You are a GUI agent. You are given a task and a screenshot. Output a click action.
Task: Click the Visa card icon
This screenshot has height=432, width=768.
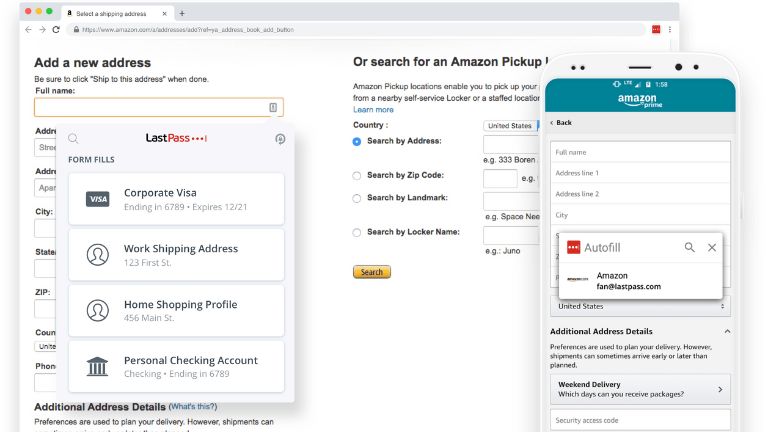[97, 199]
